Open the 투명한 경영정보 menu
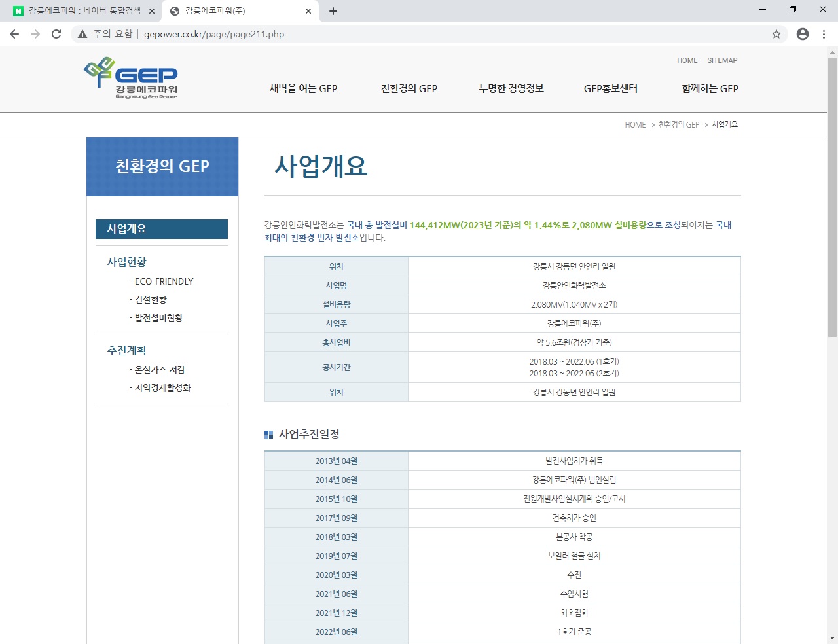Screen dimensions: 838x644 [511, 88]
